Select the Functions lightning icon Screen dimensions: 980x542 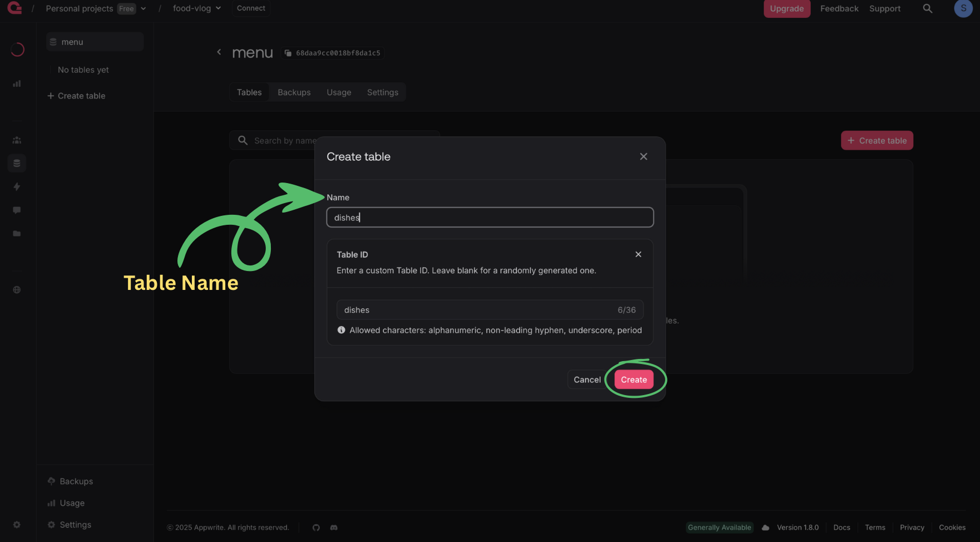tap(17, 186)
